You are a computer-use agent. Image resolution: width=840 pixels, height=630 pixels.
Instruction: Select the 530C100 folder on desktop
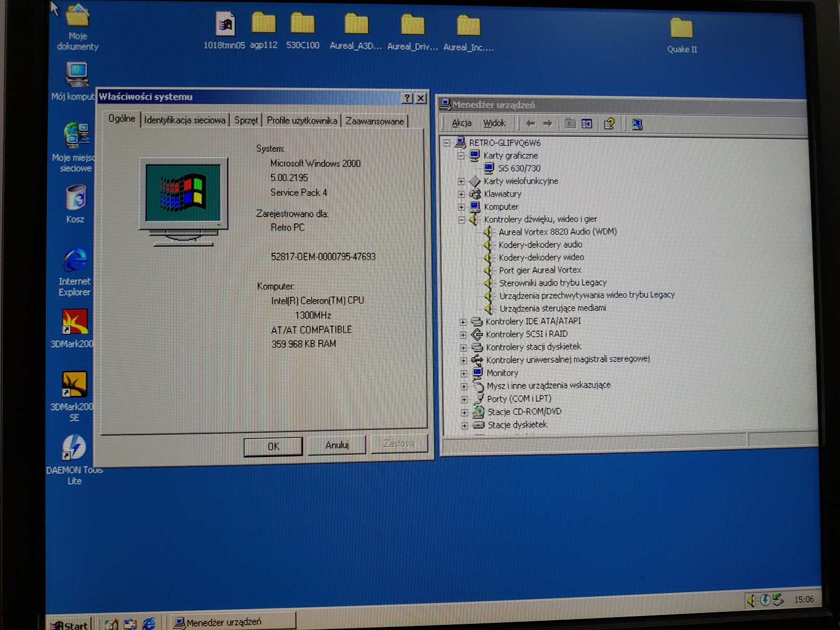(x=303, y=31)
